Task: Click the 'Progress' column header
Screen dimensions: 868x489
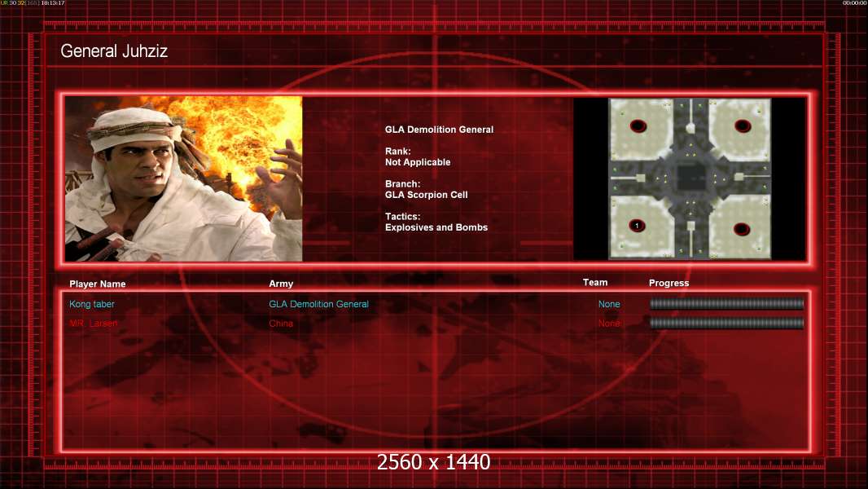Action: pos(669,283)
